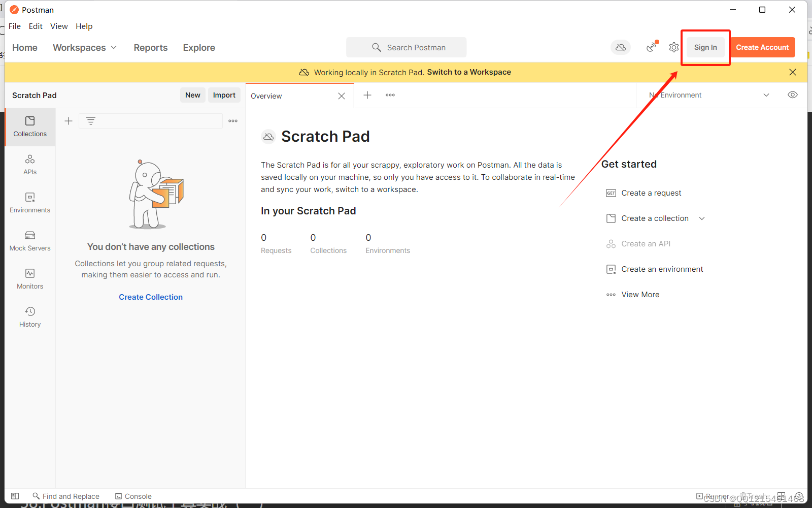Go to the Home tab
Viewport: 812px width, 508px height.
[x=25, y=47]
